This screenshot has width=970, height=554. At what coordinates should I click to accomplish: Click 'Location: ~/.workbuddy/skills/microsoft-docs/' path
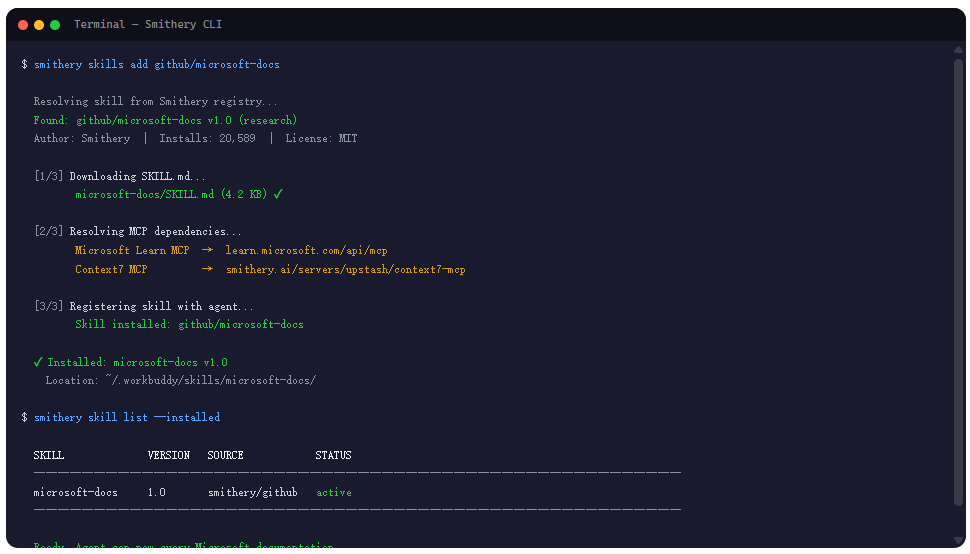pyautogui.click(x=181, y=380)
